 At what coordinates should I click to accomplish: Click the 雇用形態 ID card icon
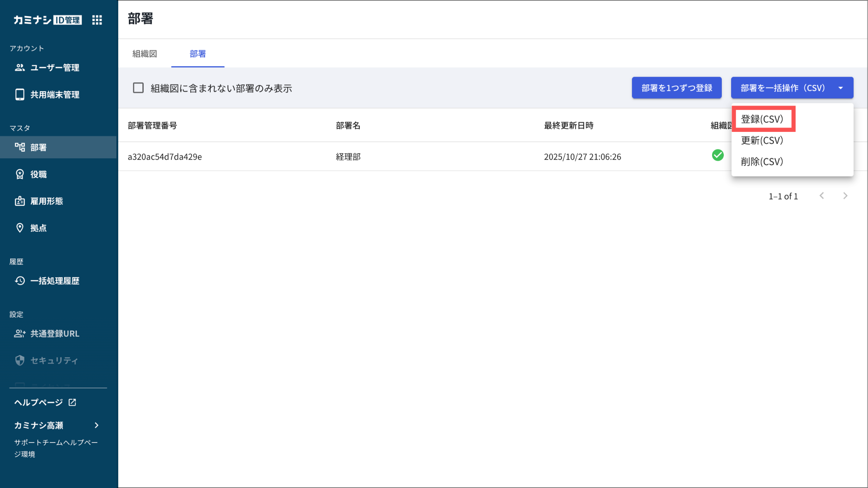(19, 201)
